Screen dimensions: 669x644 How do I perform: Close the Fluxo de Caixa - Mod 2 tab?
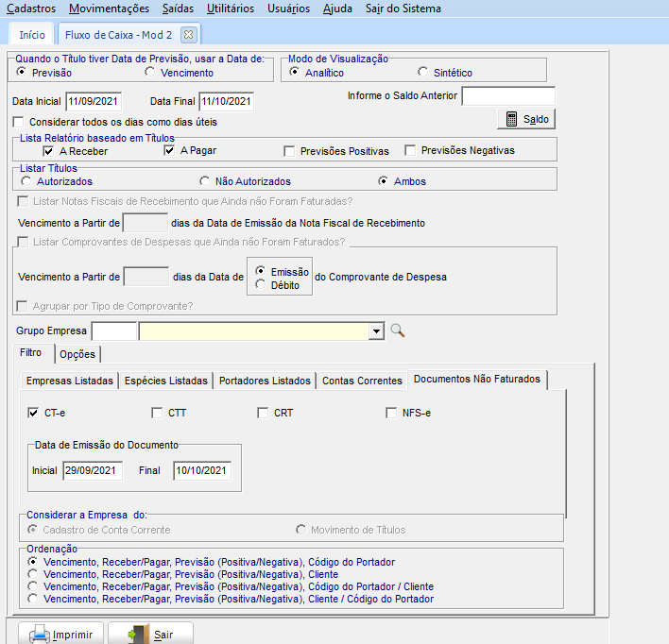point(188,35)
